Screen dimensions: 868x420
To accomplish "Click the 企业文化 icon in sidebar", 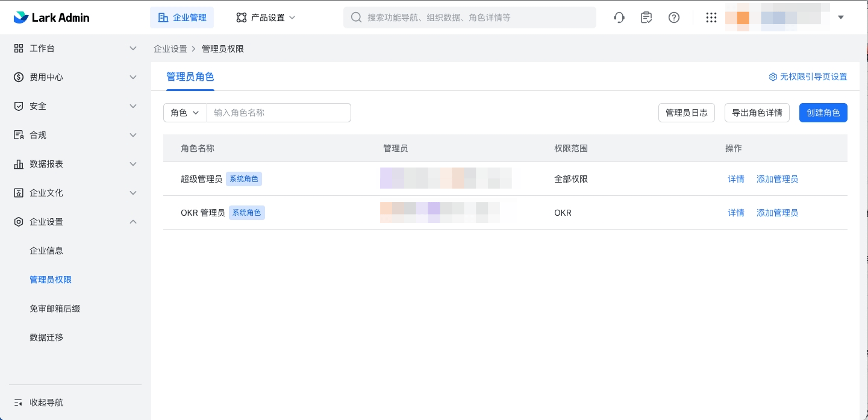I will tap(19, 193).
